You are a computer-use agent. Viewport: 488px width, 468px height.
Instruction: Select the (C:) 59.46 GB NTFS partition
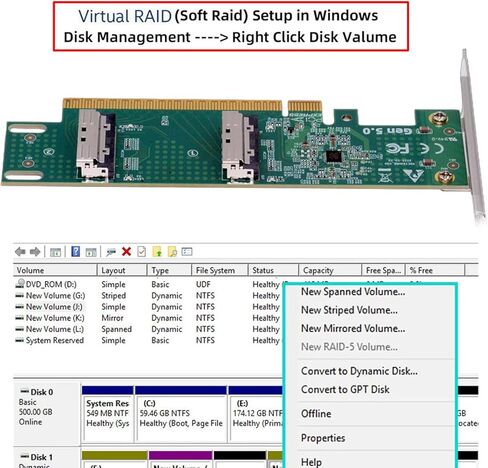click(x=181, y=413)
